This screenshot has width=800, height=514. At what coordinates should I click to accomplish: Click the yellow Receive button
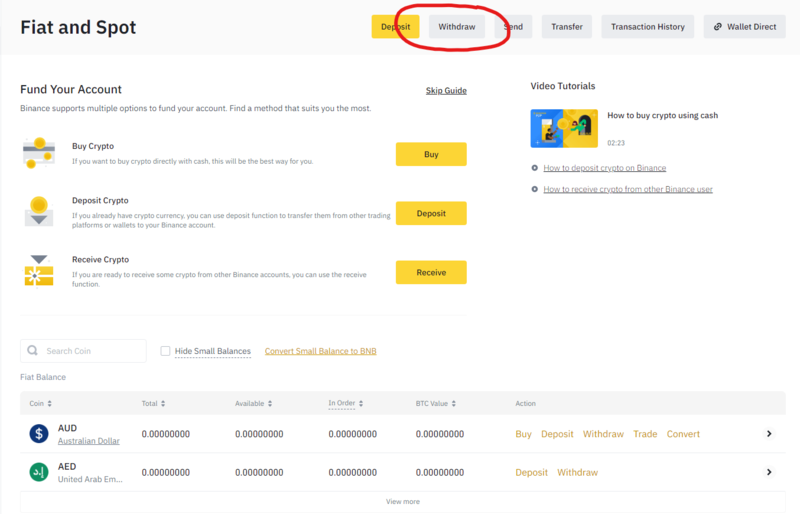(431, 273)
